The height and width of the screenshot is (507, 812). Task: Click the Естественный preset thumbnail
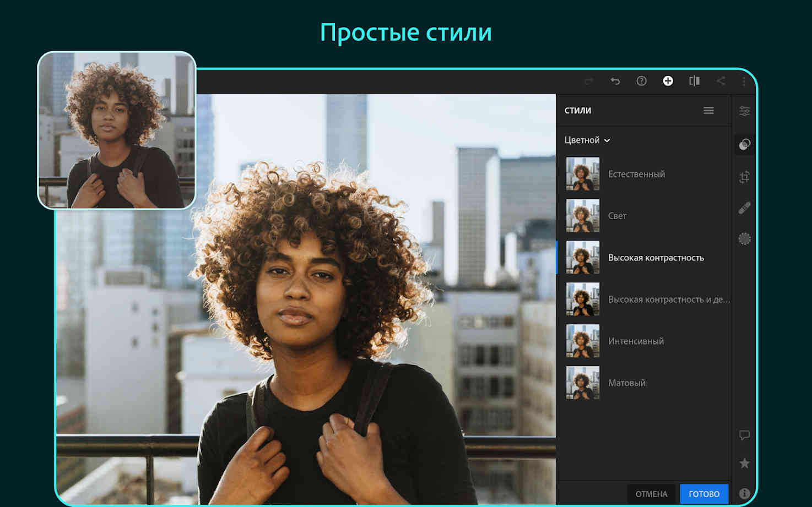(x=583, y=174)
